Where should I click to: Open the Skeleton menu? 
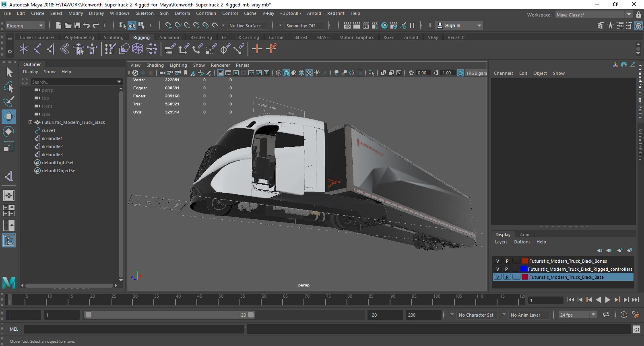[x=144, y=13]
